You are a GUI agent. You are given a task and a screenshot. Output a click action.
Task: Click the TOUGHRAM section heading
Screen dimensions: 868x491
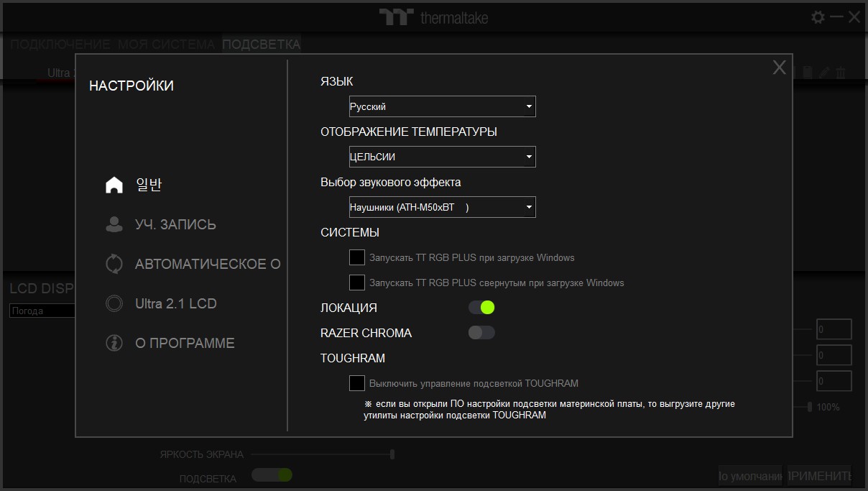pyautogui.click(x=353, y=358)
